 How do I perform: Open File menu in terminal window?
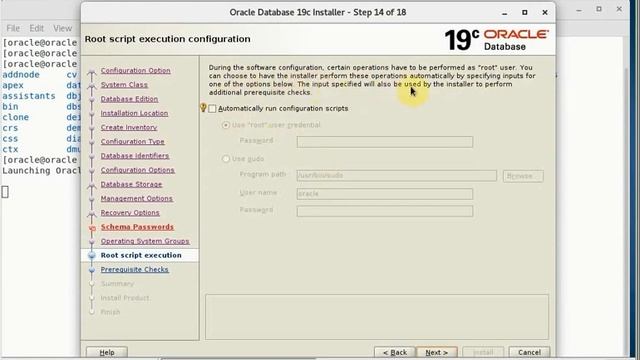(13, 28)
